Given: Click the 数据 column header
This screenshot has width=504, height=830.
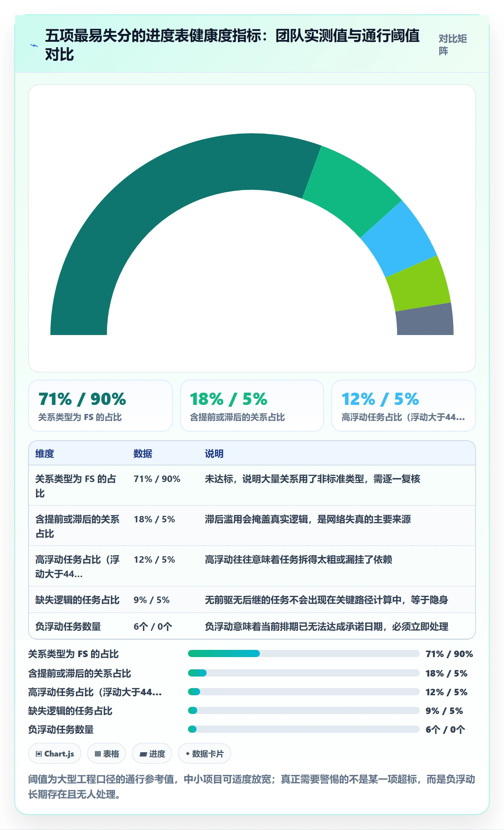Looking at the screenshot, I should point(143,454).
